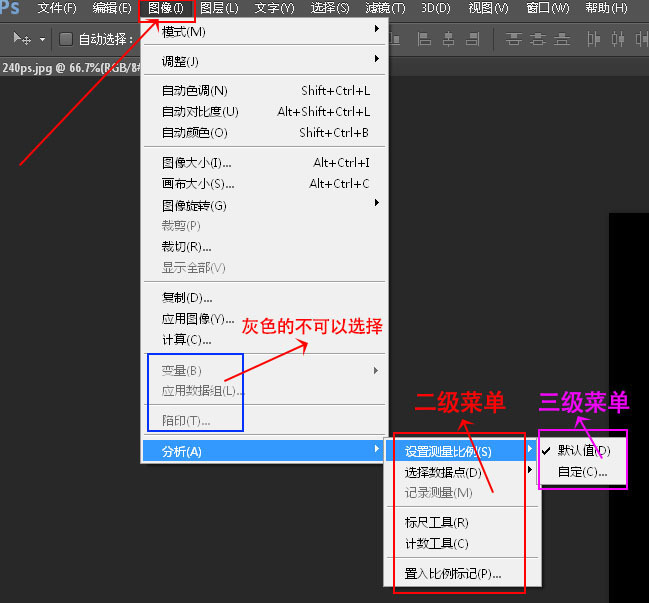Open the Move tool preset picker arrow
Viewport: 649px width, 603px height.
42,40
